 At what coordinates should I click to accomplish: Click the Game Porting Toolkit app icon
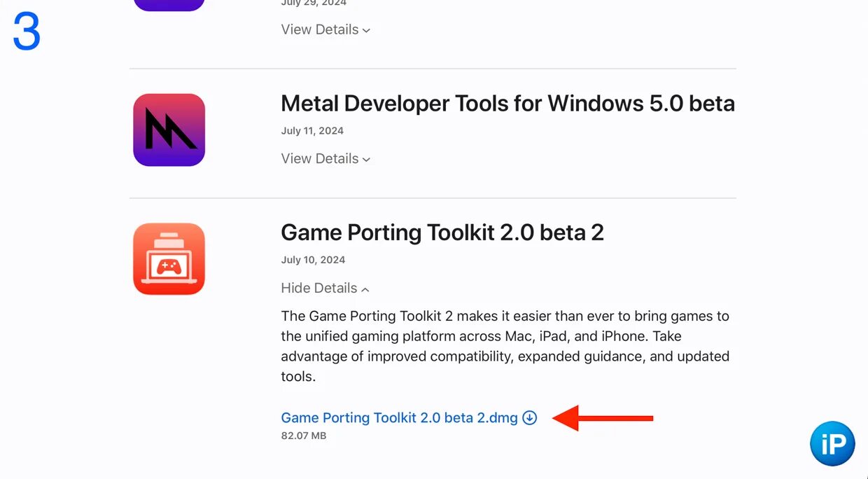[169, 259]
